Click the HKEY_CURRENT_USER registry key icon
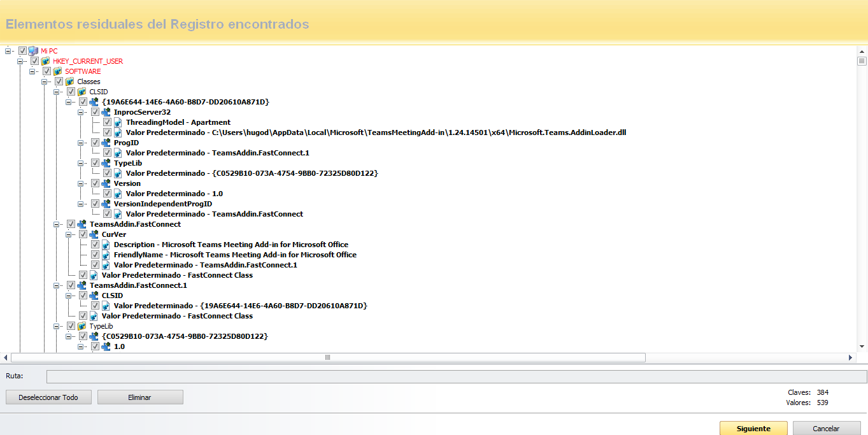868x435 pixels. coord(46,61)
